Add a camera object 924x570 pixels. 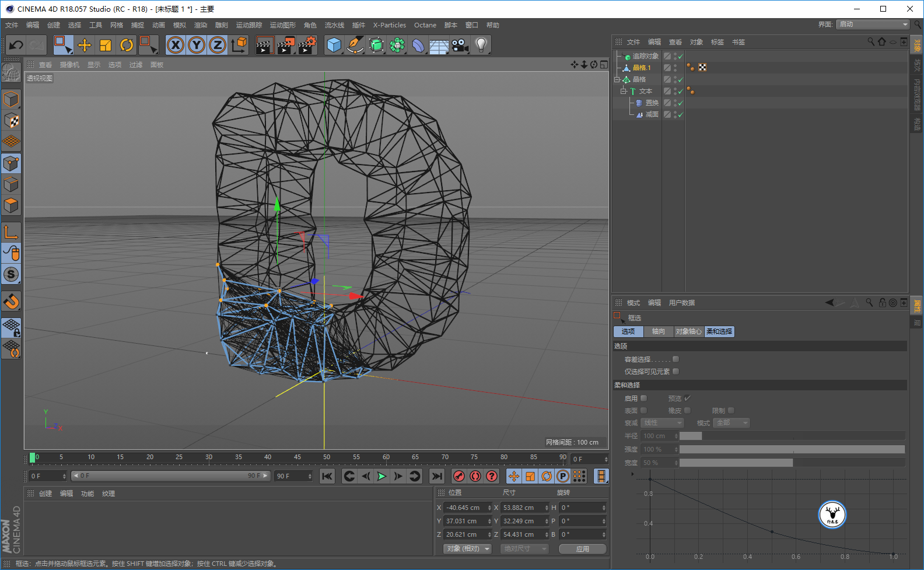pyautogui.click(x=460, y=45)
